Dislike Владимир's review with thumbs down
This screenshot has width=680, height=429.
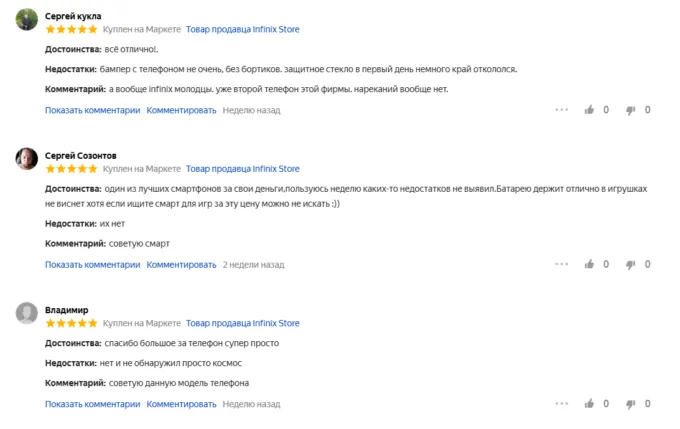pyautogui.click(x=631, y=404)
